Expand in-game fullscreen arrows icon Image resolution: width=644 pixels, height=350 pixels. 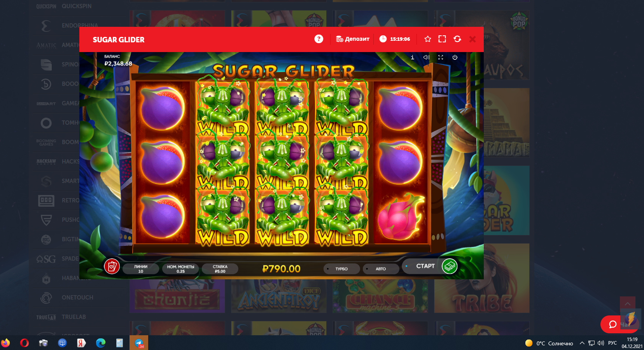[441, 57]
